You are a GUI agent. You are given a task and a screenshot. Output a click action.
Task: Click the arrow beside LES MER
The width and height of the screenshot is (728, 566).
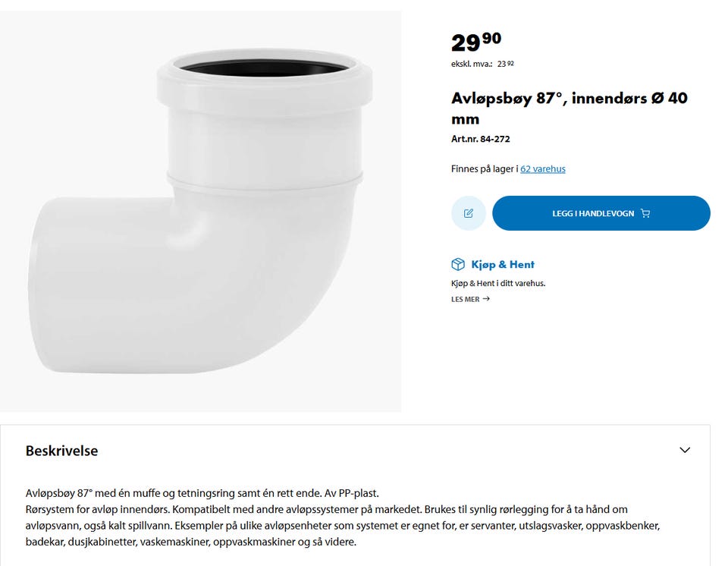[x=486, y=299]
